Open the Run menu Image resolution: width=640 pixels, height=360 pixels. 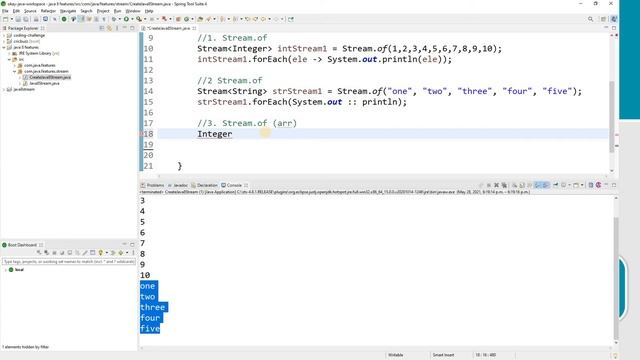(118, 11)
